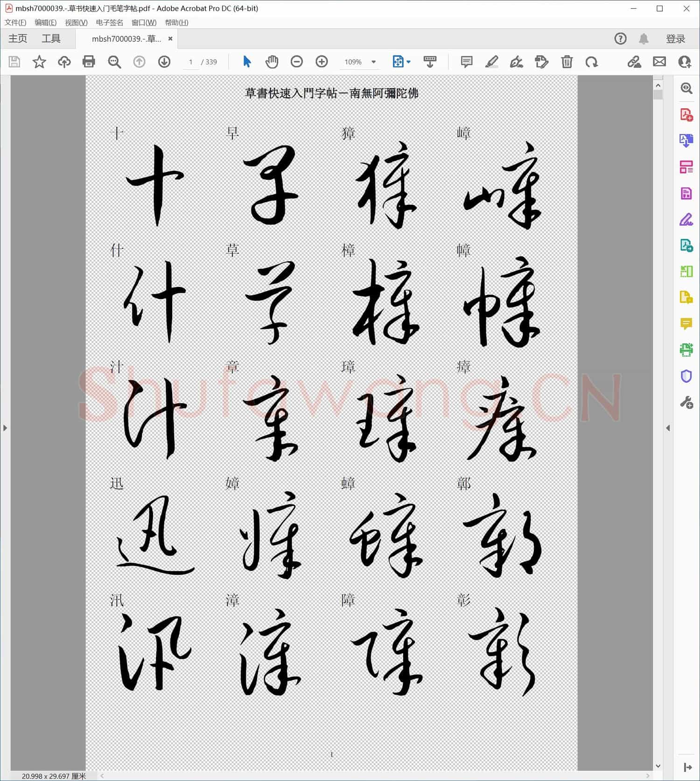Click the share with others person icon
This screenshot has width=700, height=781.
click(x=685, y=62)
